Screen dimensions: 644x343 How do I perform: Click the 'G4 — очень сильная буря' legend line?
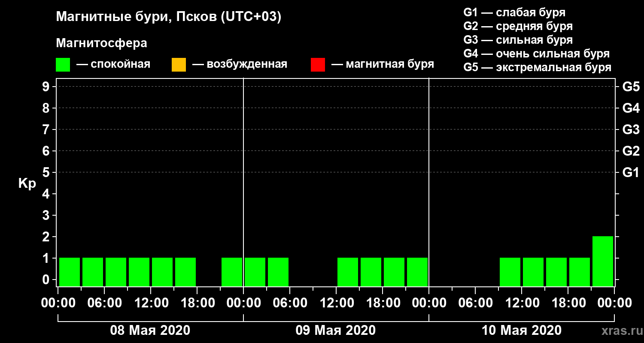(x=537, y=54)
